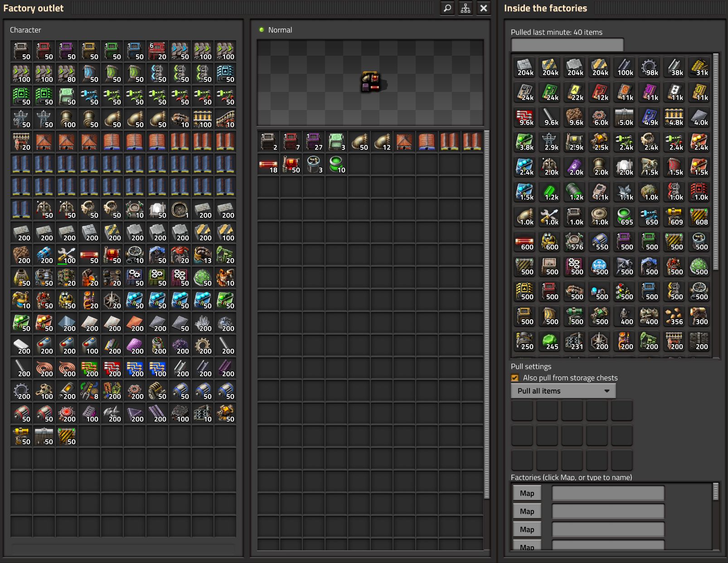Select the rail stack showing 100k
This screenshot has height=563, width=728.
point(624,67)
